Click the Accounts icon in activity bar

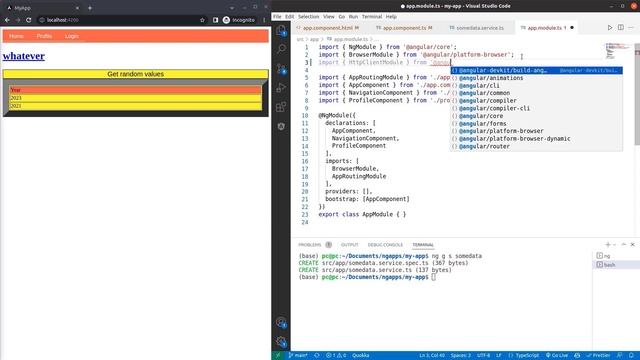pos(281,322)
